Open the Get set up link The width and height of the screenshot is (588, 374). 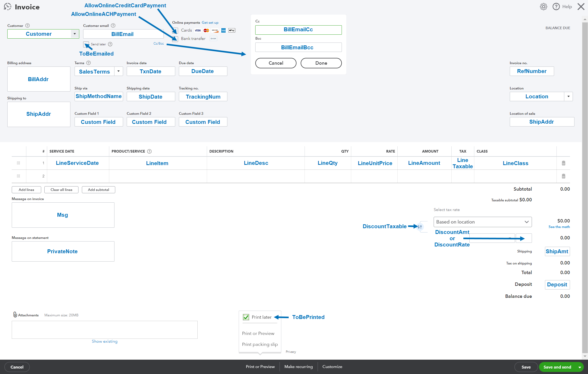click(x=210, y=22)
